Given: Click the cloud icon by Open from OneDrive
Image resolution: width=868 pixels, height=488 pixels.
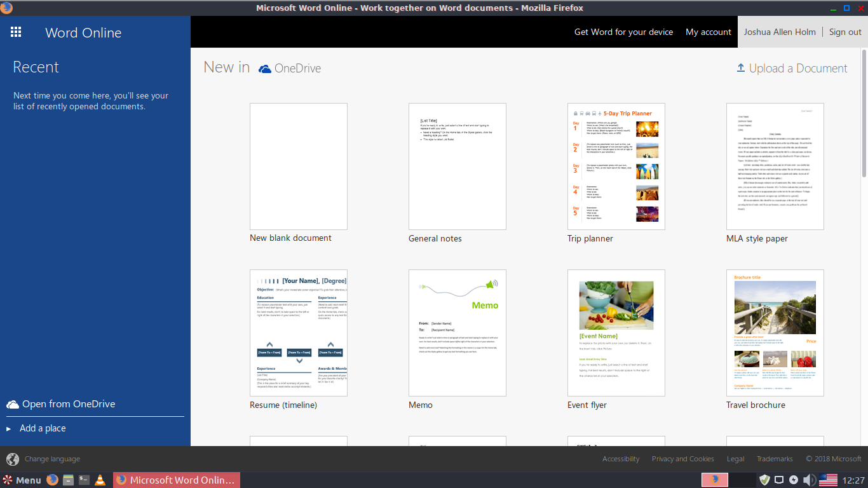Looking at the screenshot, I should [13, 404].
